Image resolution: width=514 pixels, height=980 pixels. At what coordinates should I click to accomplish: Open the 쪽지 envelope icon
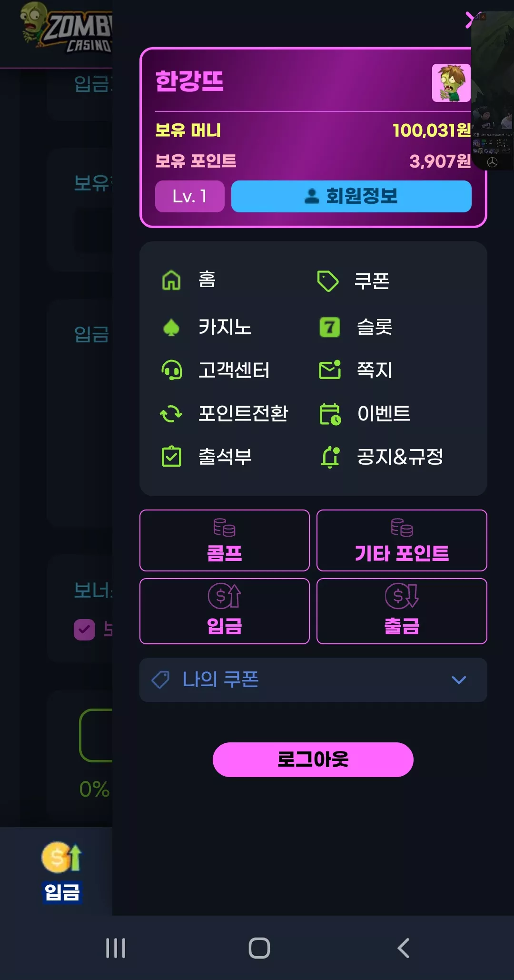click(x=330, y=370)
